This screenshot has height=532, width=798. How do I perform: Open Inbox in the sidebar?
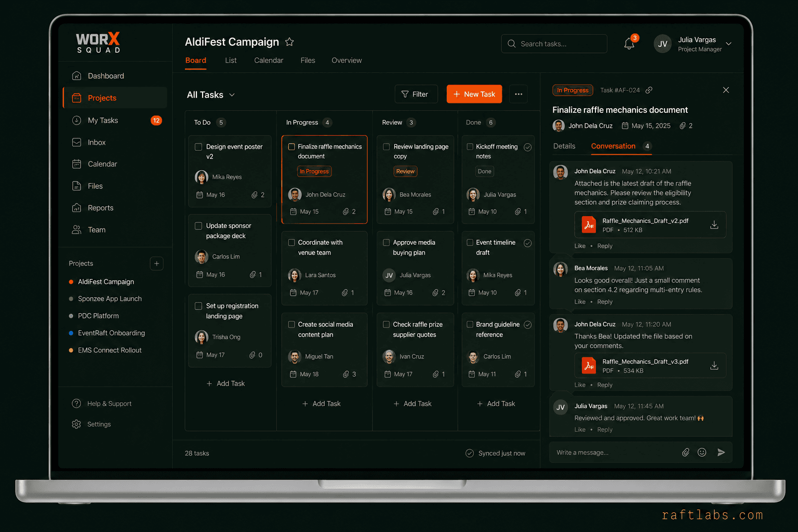pyautogui.click(x=115, y=142)
